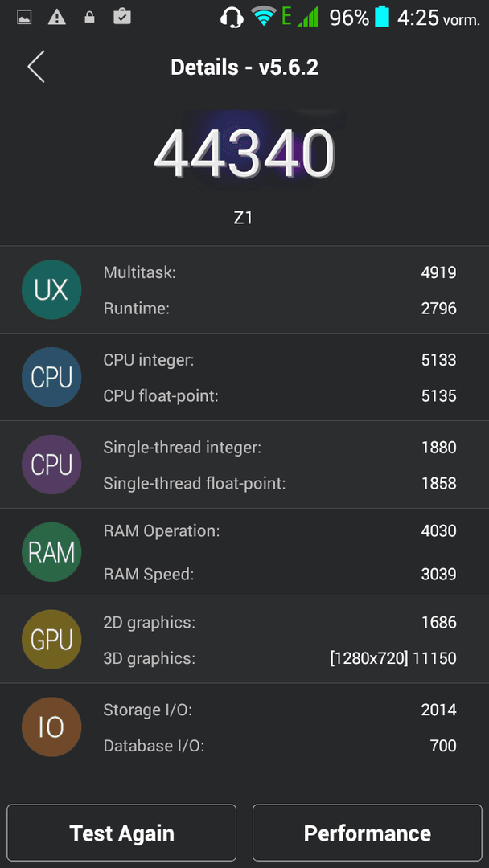Click the Test Again button
This screenshot has height=868, width=489.
pos(121,833)
